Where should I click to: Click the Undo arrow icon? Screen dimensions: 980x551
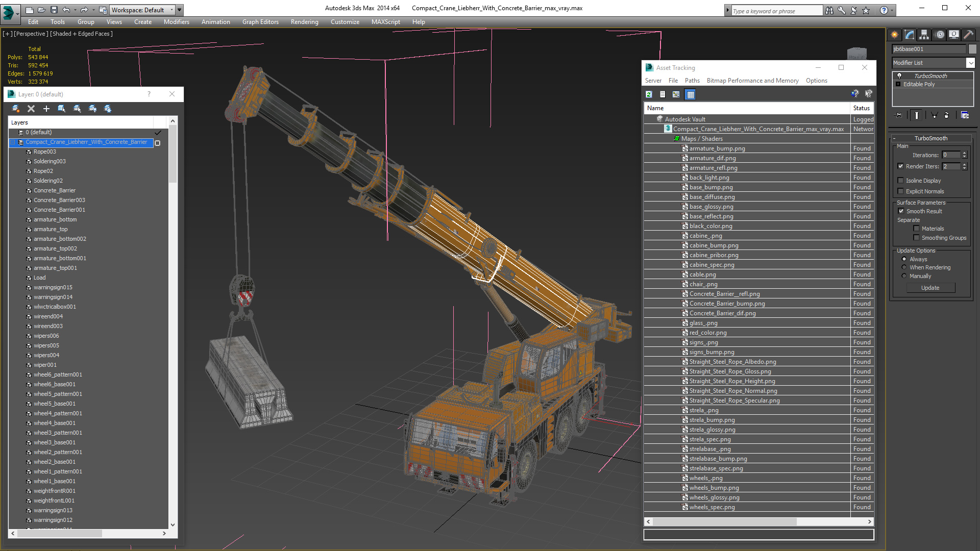point(66,10)
